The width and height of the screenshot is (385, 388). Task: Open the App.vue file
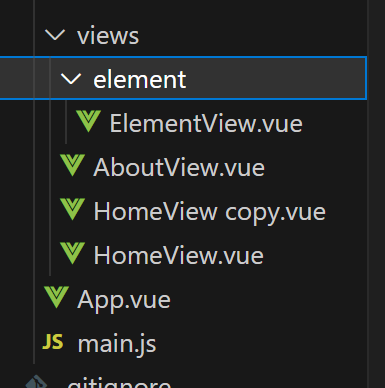point(124,301)
